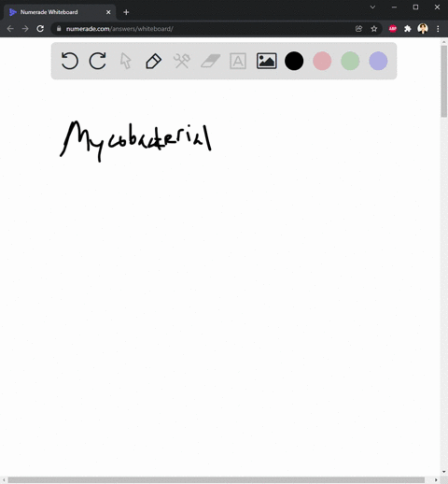
Task: Select the eraser tool
Action: pyautogui.click(x=211, y=61)
